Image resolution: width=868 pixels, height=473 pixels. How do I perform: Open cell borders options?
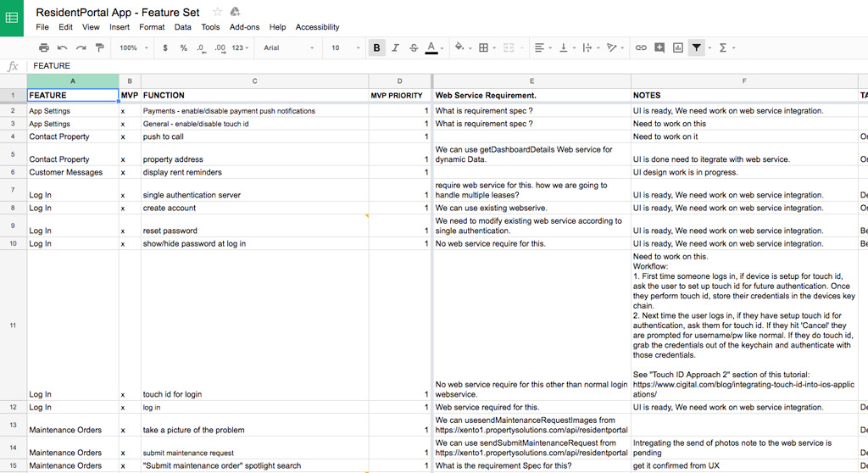click(483, 47)
